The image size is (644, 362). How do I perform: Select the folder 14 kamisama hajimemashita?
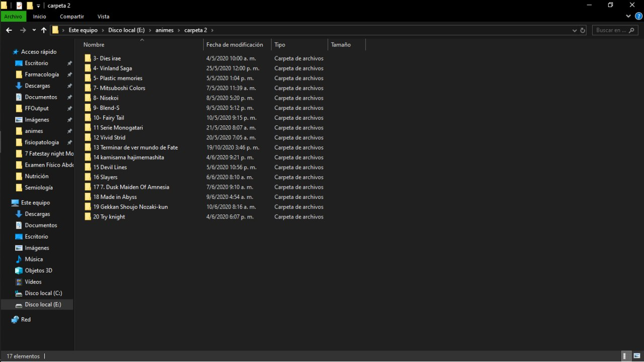128,158
